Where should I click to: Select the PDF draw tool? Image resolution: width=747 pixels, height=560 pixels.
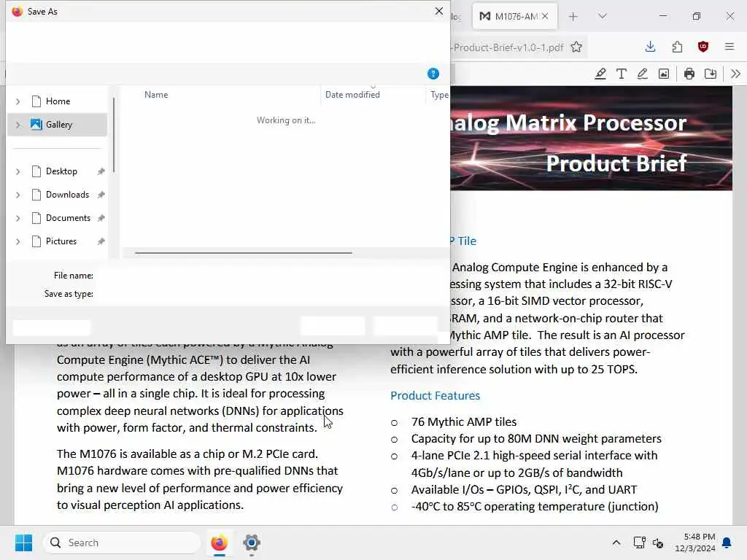[x=642, y=74]
